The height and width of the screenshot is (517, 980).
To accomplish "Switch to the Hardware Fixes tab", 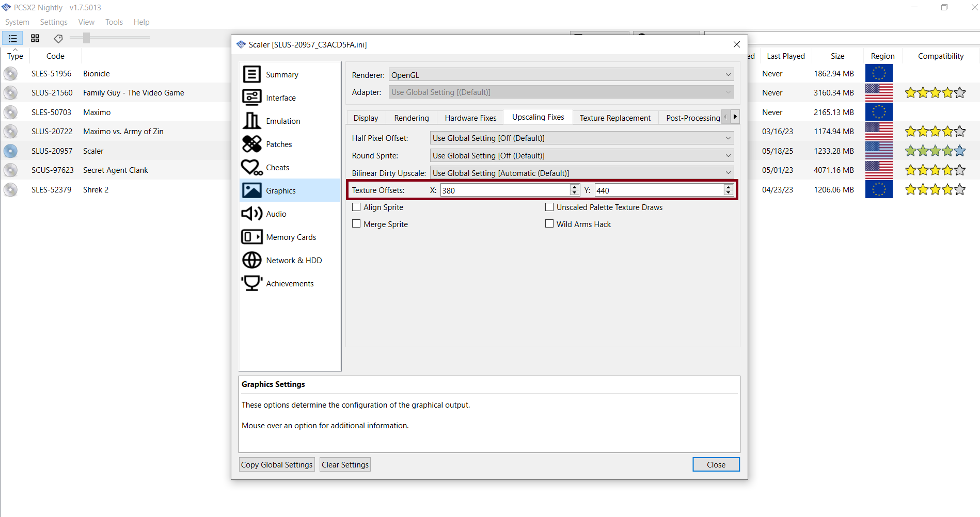I will [470, 118].
